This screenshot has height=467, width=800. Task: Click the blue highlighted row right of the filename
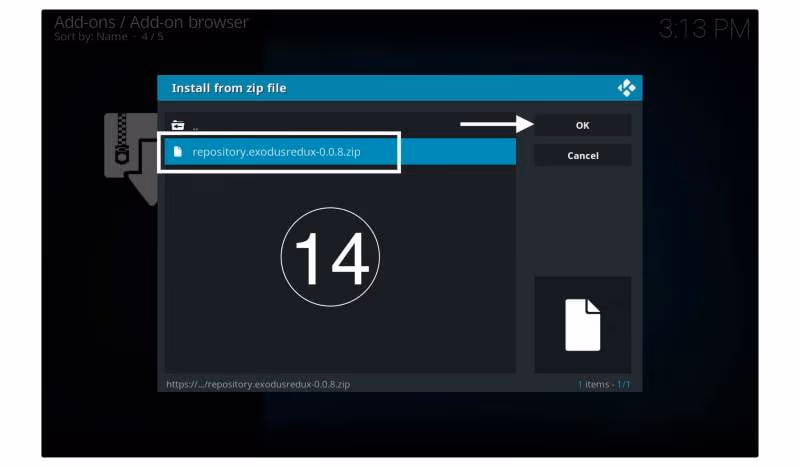point(458,152)
